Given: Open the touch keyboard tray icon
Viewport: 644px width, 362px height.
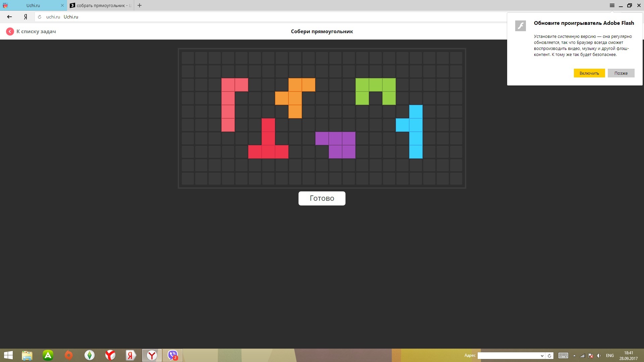Looking at the screenshot, I should (563, 356).
